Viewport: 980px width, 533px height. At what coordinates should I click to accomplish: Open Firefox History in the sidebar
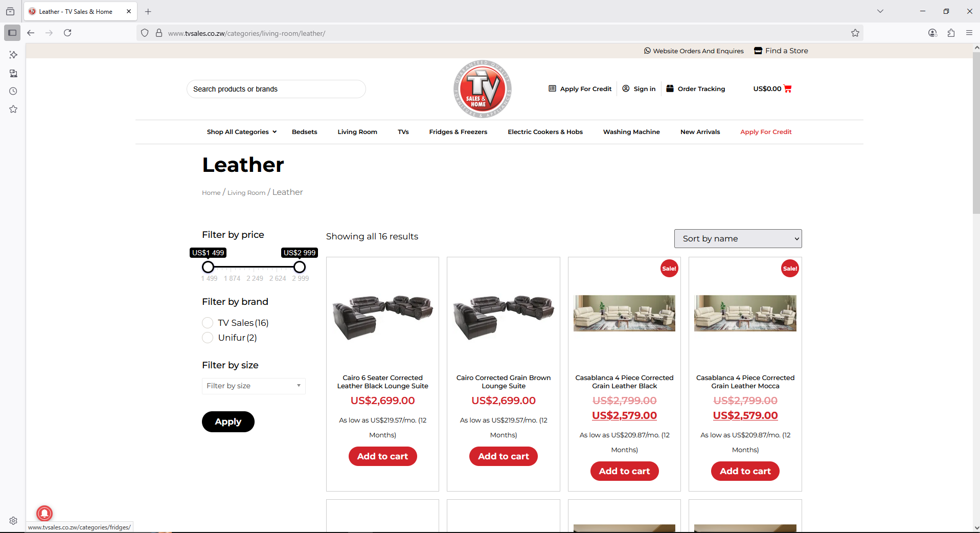pyautogui.click(x=13, y=91)
